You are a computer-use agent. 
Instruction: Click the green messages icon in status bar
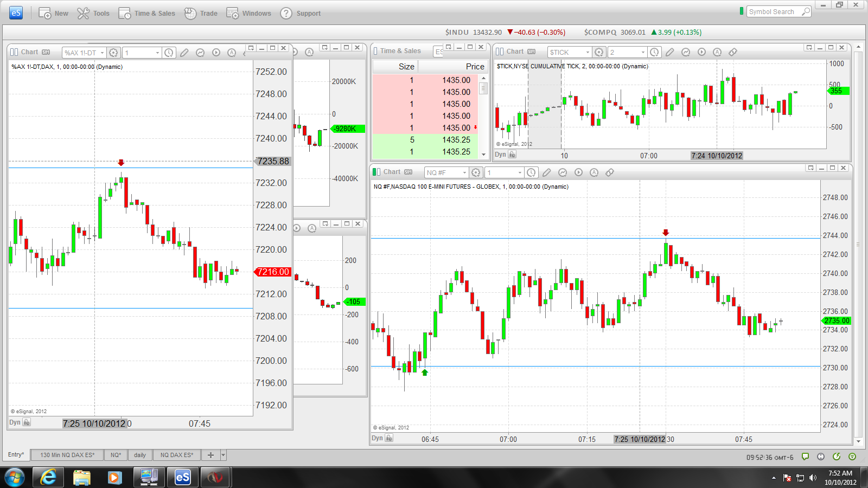point(805,457)
